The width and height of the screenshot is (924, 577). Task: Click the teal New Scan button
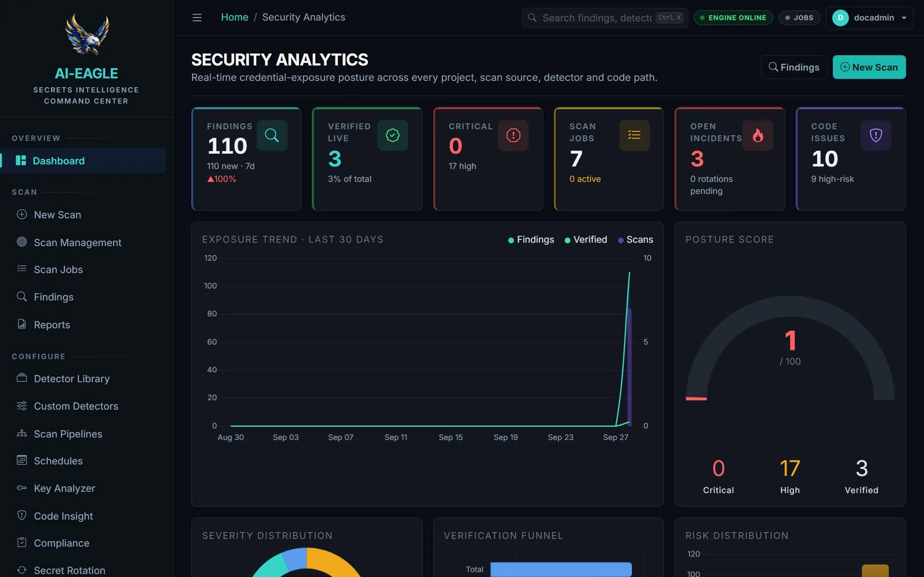click(x=869, y=67)
